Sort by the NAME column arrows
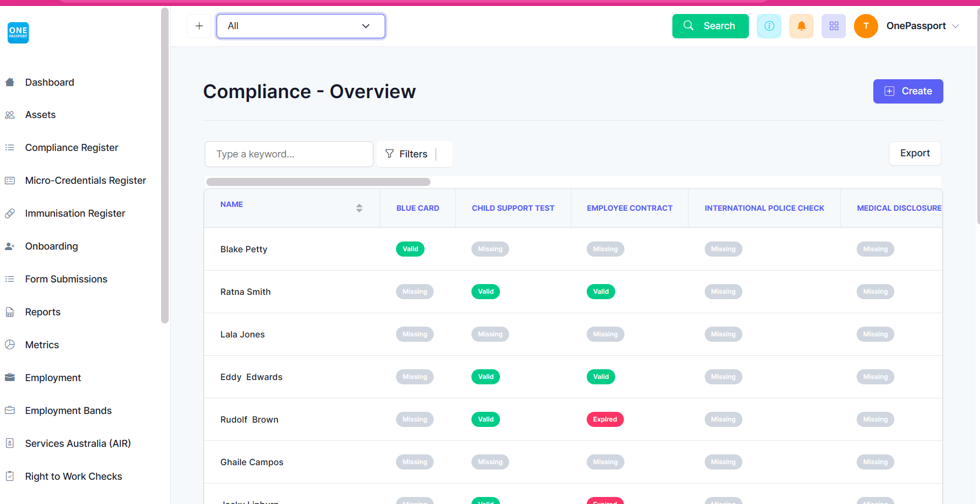 click(x=359, y=208)
